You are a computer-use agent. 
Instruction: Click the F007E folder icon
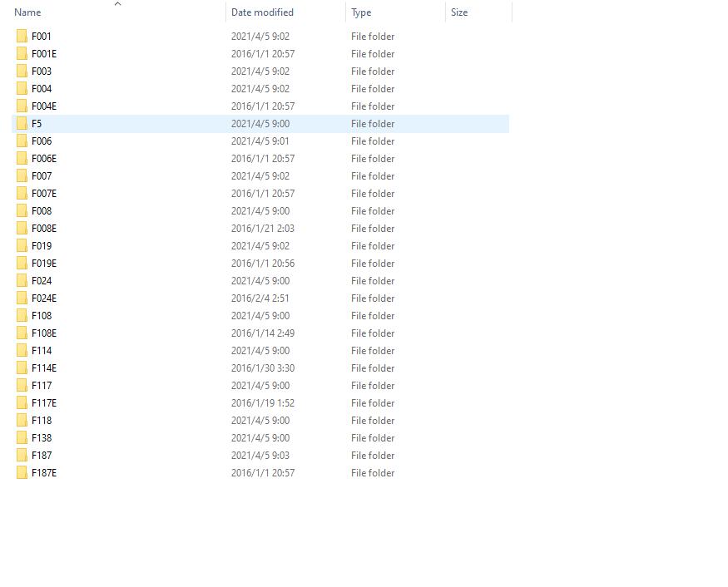(x=22, y=194)
